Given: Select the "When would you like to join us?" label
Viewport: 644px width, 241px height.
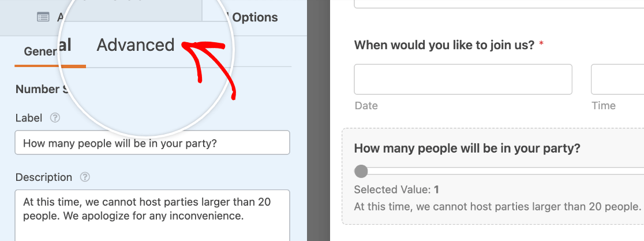Looking at the screenshot, I should tap(444, 45).
